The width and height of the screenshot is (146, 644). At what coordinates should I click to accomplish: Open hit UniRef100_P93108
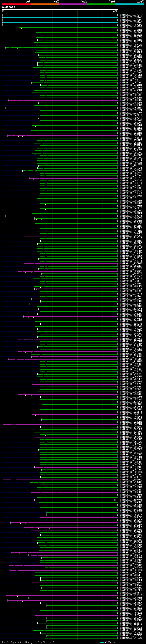click(131, 17)
